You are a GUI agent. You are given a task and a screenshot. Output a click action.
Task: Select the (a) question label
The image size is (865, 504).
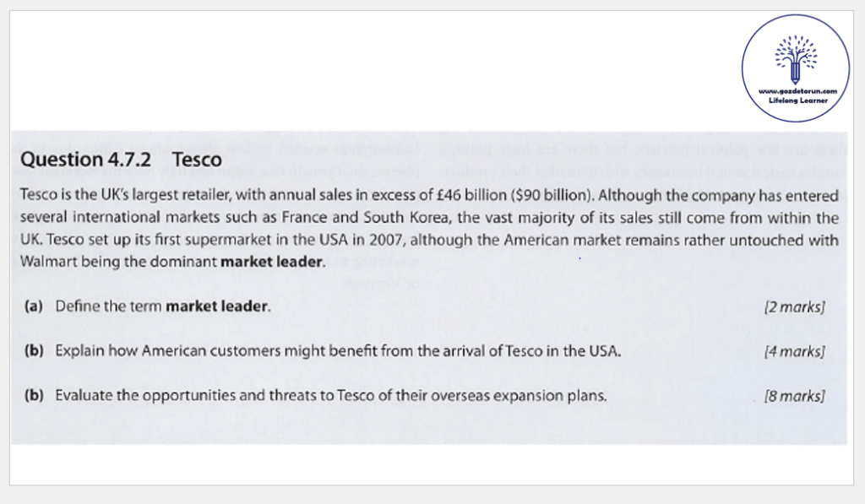click(x=35, y=306)
